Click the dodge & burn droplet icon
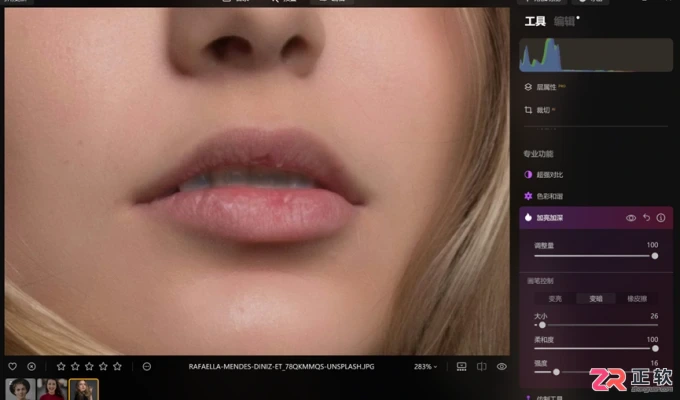680x400 pixels. 528,218
